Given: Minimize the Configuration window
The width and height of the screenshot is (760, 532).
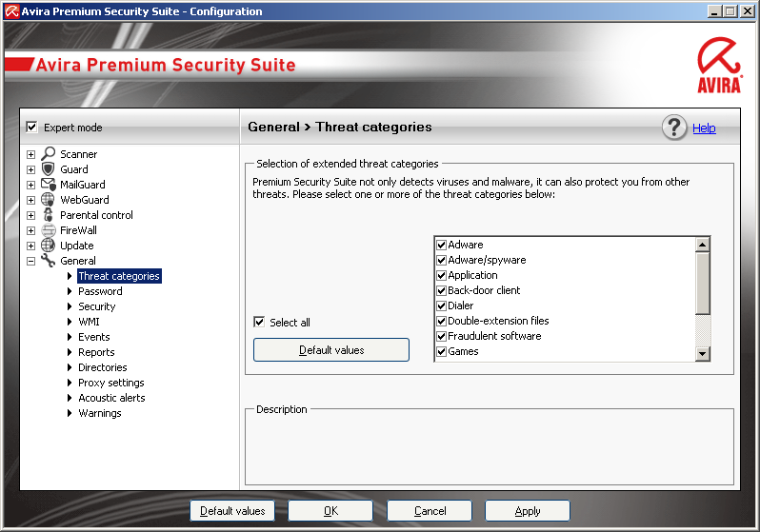Looking at the screenshot, I should [714, 11].
